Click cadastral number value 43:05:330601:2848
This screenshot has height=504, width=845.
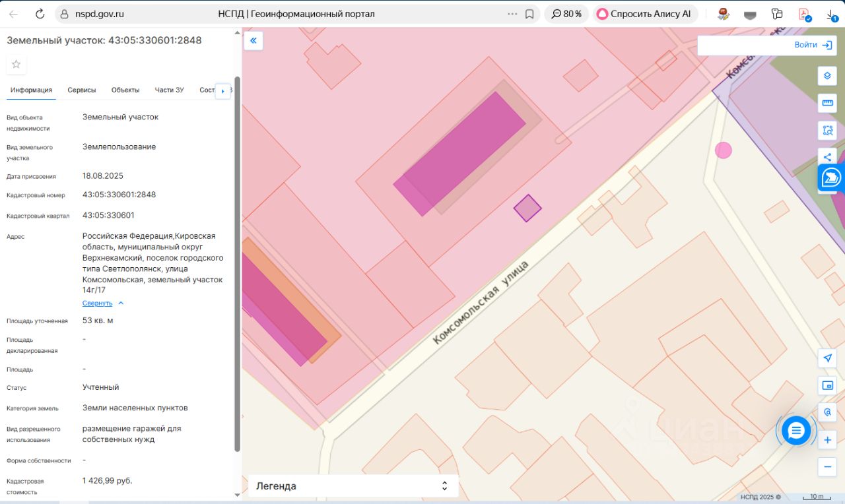click(x=119, y=195)
